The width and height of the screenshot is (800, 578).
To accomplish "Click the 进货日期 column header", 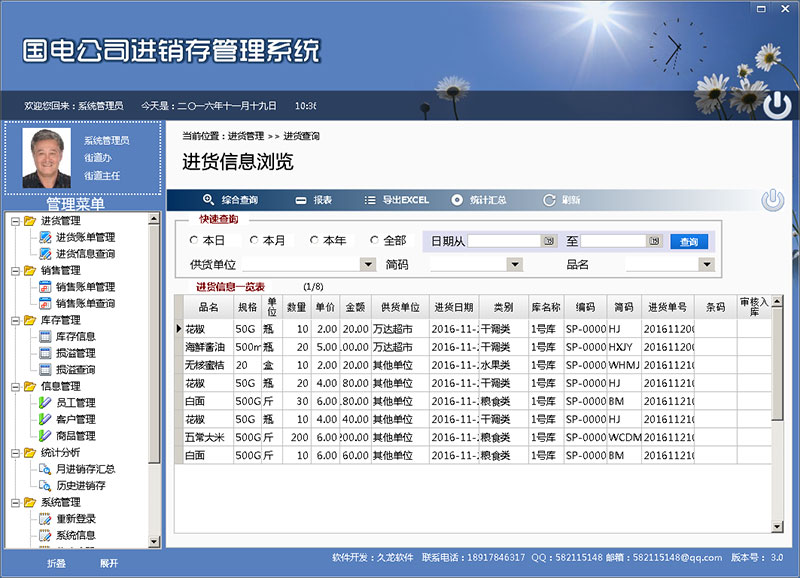I will click(454, 307).
